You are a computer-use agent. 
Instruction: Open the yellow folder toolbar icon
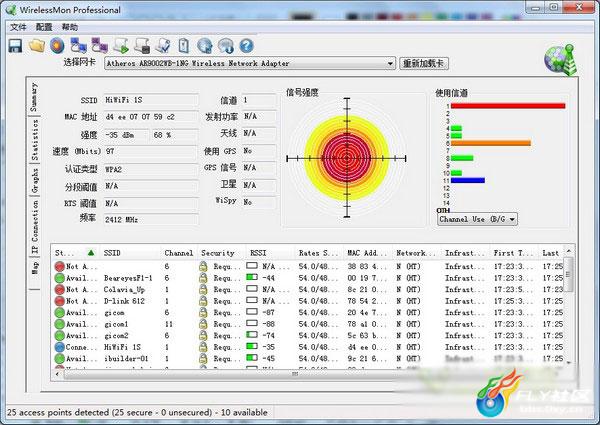point(37,46)
